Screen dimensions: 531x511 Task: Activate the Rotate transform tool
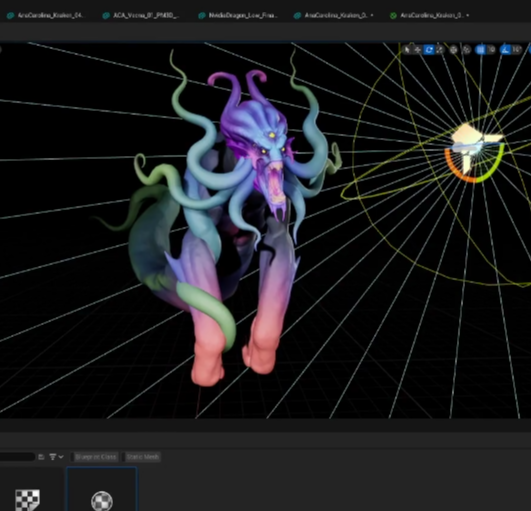click(429, 50)
